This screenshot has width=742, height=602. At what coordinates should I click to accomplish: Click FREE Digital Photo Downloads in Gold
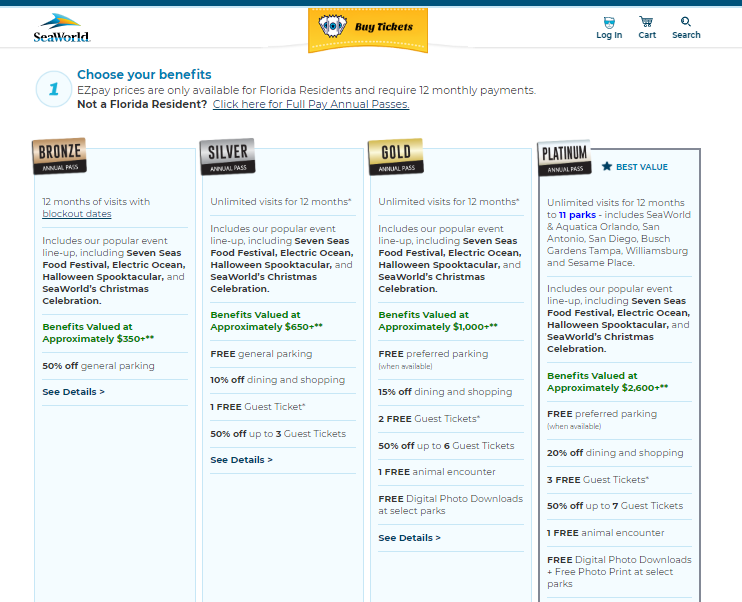[x=450, y=505]
